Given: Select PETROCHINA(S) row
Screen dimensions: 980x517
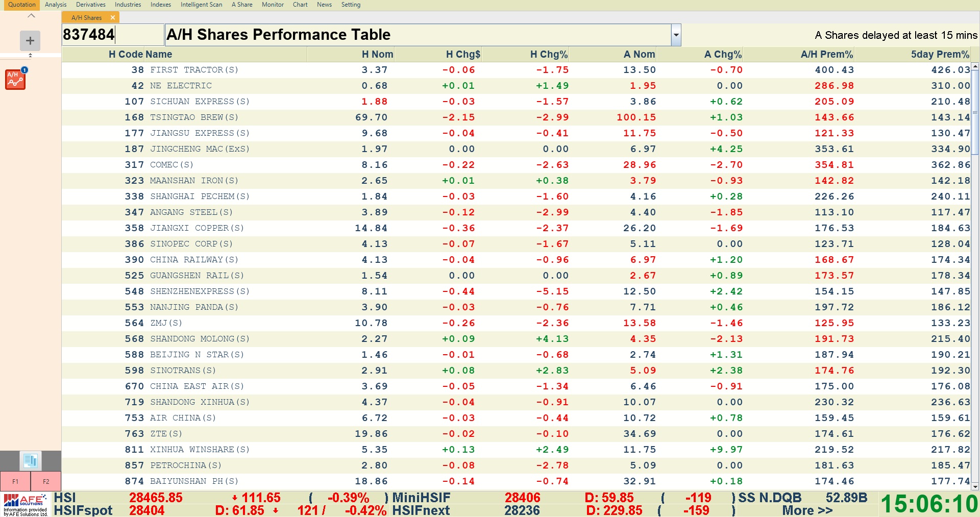Looking at the screenshot, I should point(516,465).
